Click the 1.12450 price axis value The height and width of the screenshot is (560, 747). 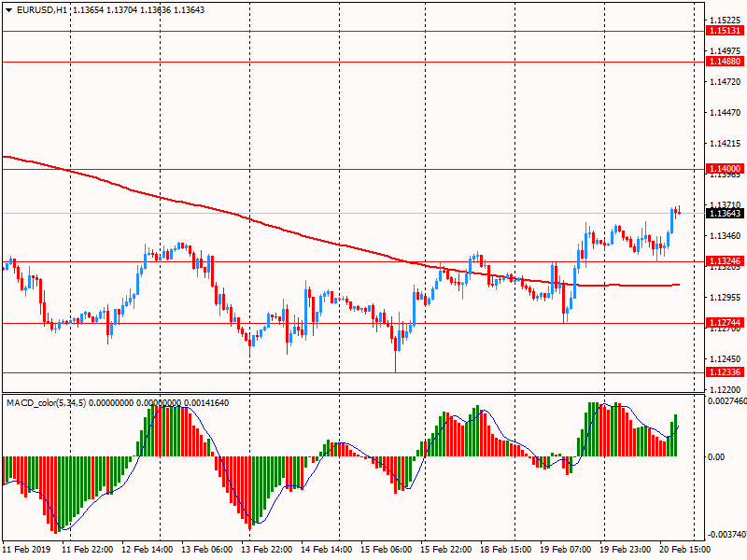tap(725, 359)
